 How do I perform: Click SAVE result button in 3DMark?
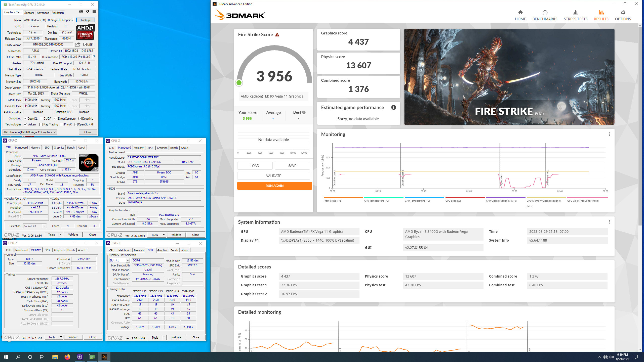click(292, 166)
